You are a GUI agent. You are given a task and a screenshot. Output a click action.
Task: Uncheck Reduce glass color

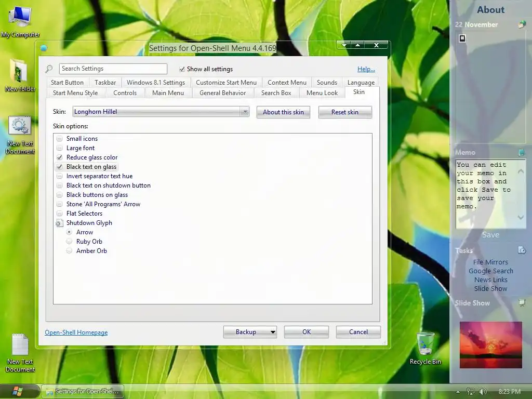59,157
